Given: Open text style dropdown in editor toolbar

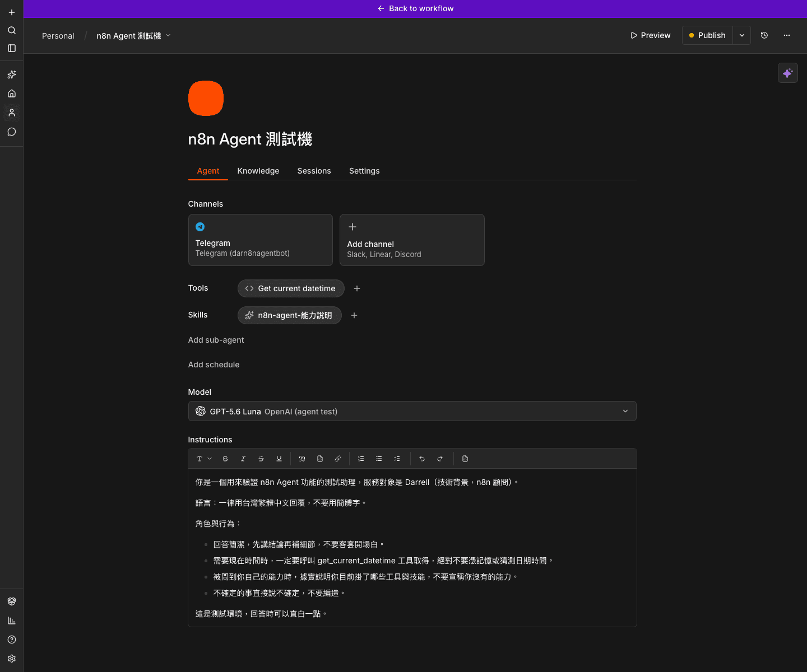Looking at the screenshot, I should 204,459.
